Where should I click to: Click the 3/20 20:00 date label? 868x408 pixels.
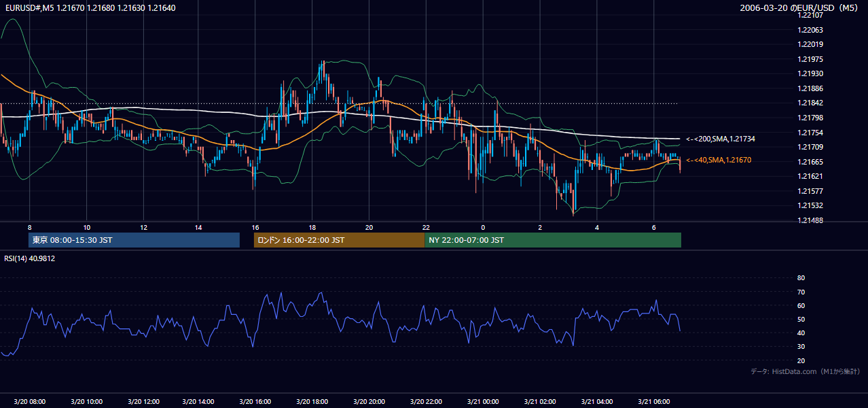tap(369, 401)
